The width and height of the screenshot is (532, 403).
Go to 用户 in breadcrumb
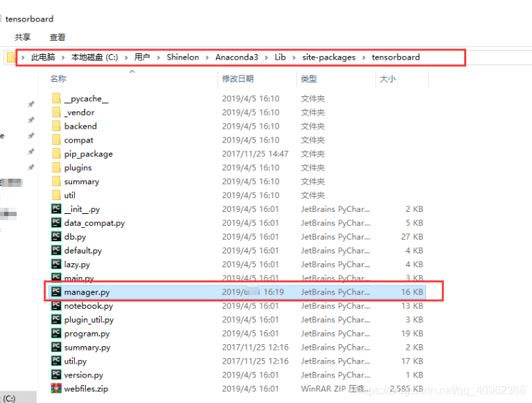[x=142, y=57]
